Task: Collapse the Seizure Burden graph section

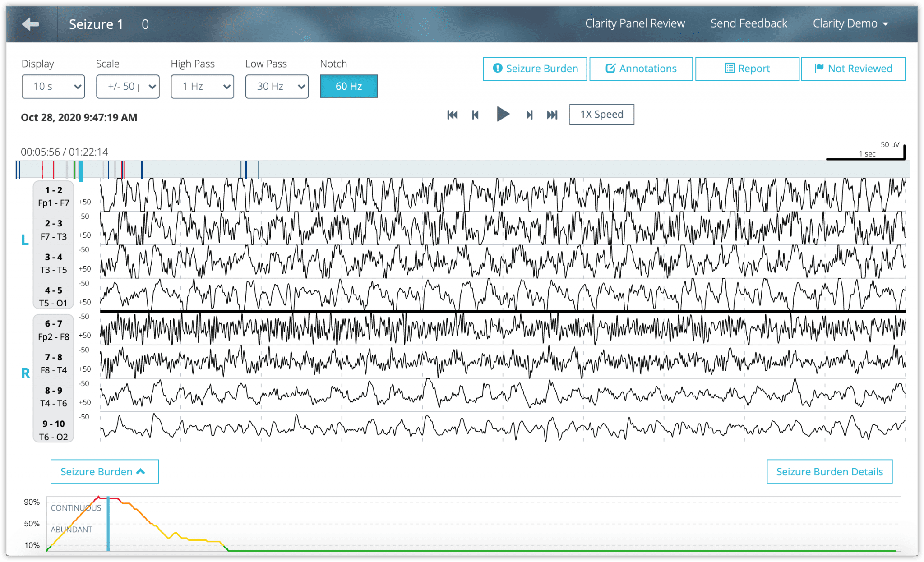Action: click(x=104, y=471)
